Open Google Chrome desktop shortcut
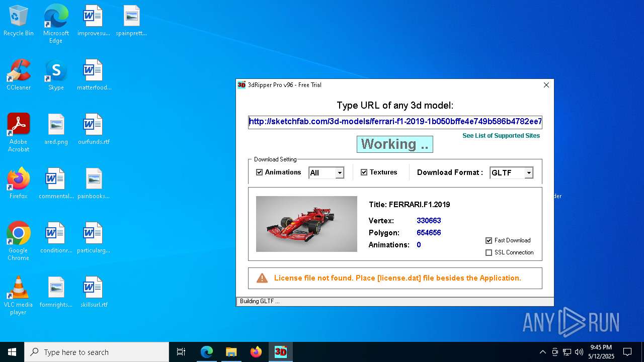 pyautogui.click(x=19, y=241)
